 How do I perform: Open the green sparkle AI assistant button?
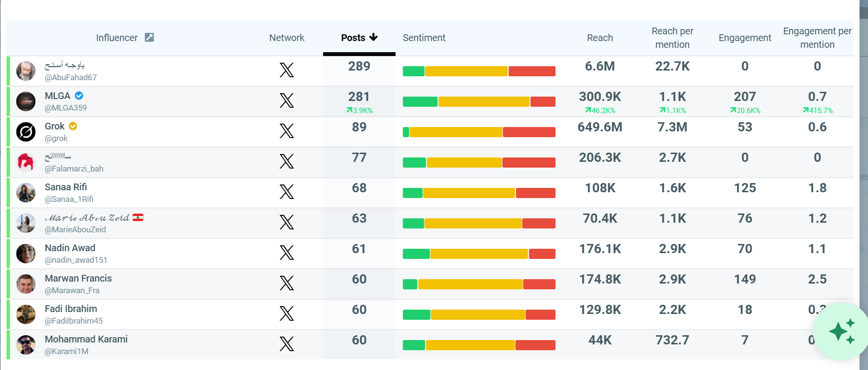point(841,331)
